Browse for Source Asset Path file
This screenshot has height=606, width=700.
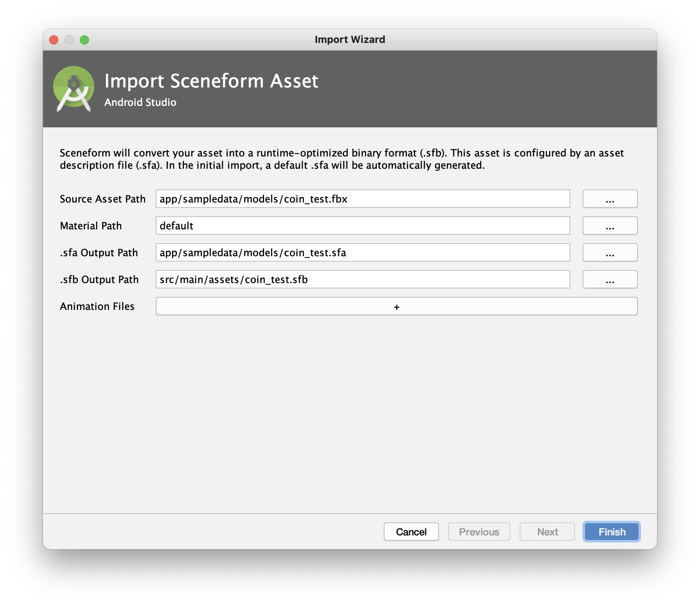click(610, 199)
